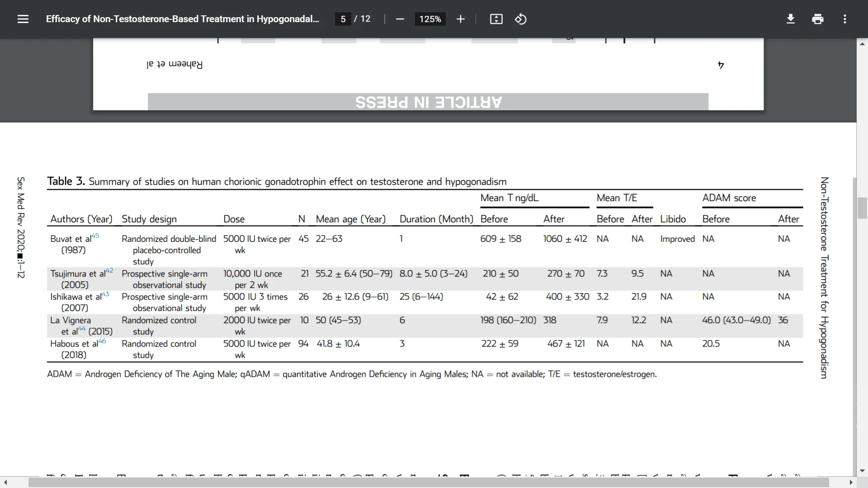Click horizontal scrollbar right arrow
The height and width of the screenshot is (488, 868).
tap(851, 483)
